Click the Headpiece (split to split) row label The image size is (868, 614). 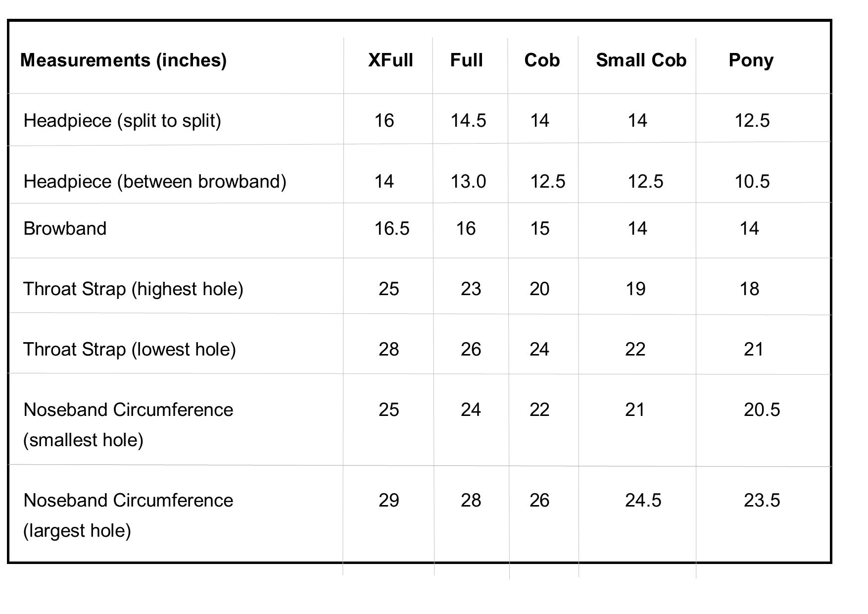[x=122, y=121]
